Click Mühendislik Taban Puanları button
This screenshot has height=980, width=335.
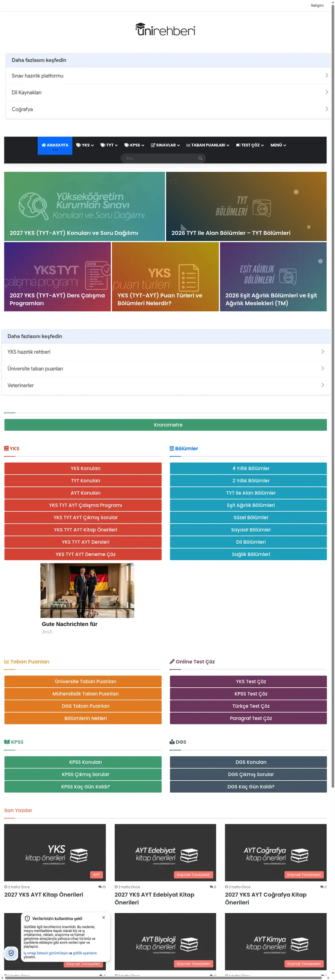point(83,694)
